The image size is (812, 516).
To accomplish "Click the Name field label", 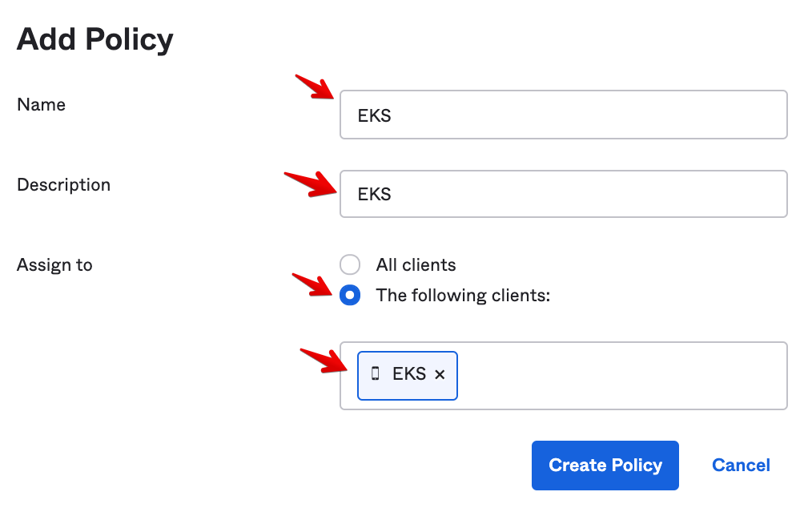I will coord(41,104).
